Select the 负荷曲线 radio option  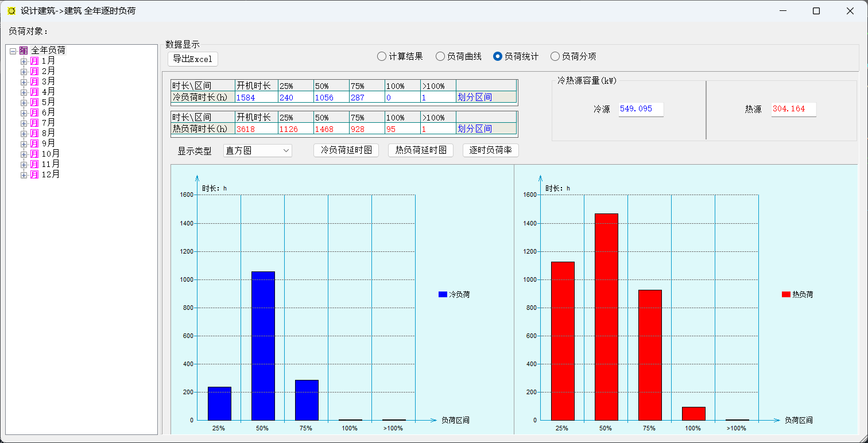440,56
